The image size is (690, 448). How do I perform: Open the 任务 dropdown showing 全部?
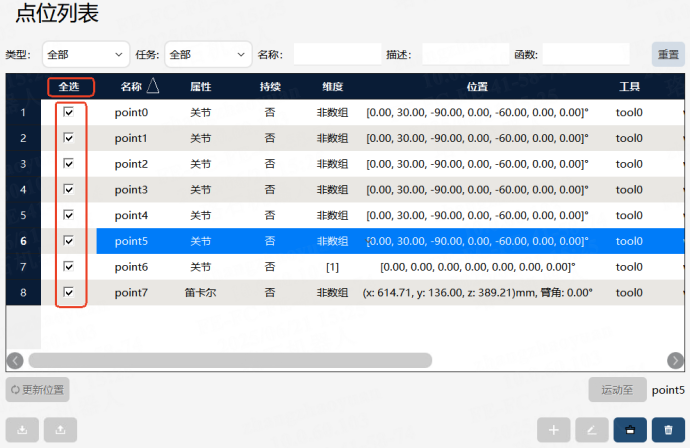pos(208,55)
